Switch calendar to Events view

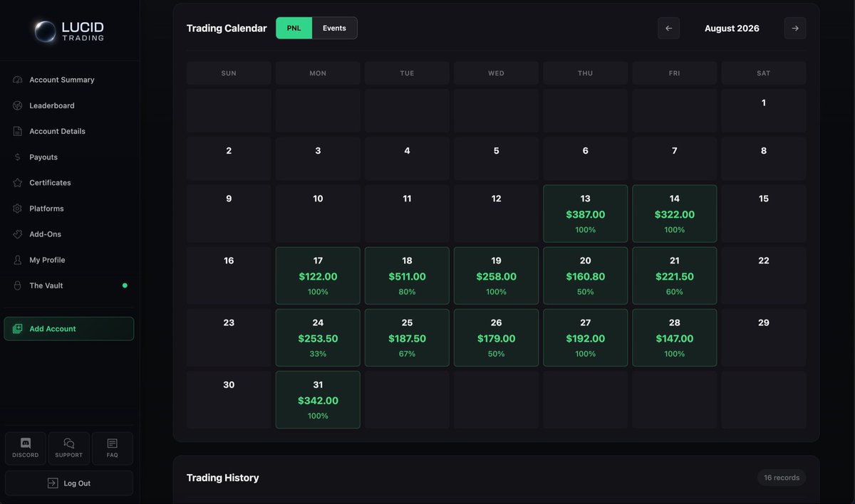[x=334, y=28]
